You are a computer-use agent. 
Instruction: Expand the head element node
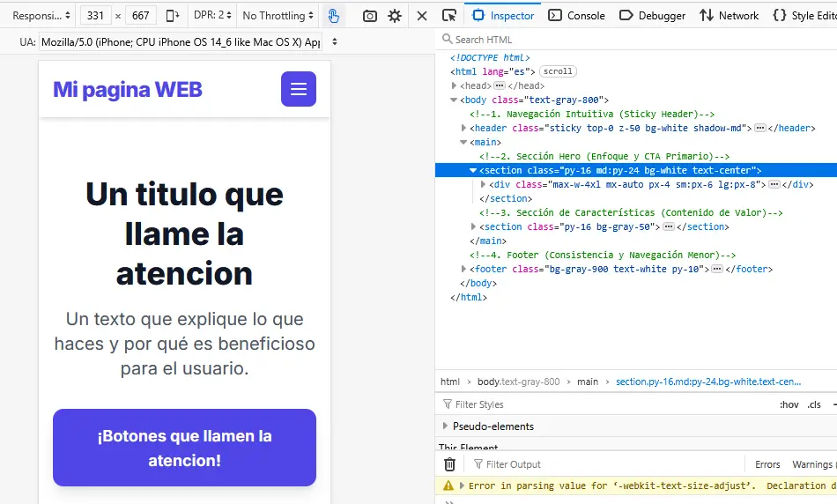454,85
